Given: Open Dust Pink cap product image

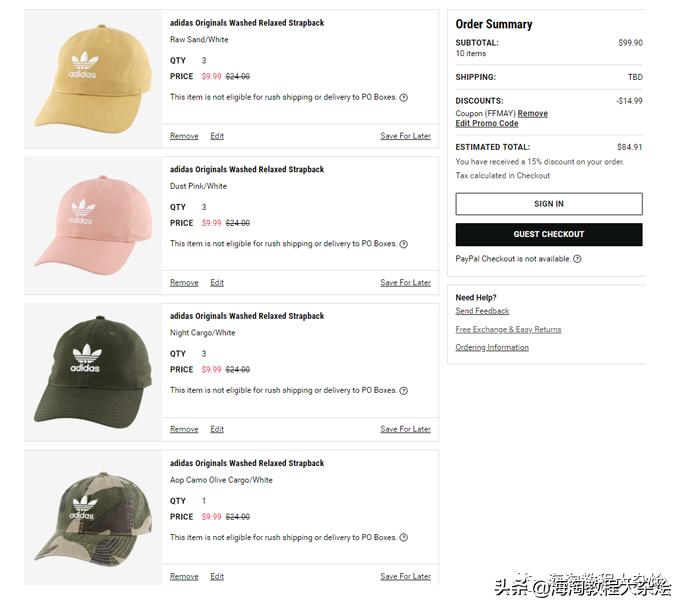Looking at the screenshot, I should 93,226.
